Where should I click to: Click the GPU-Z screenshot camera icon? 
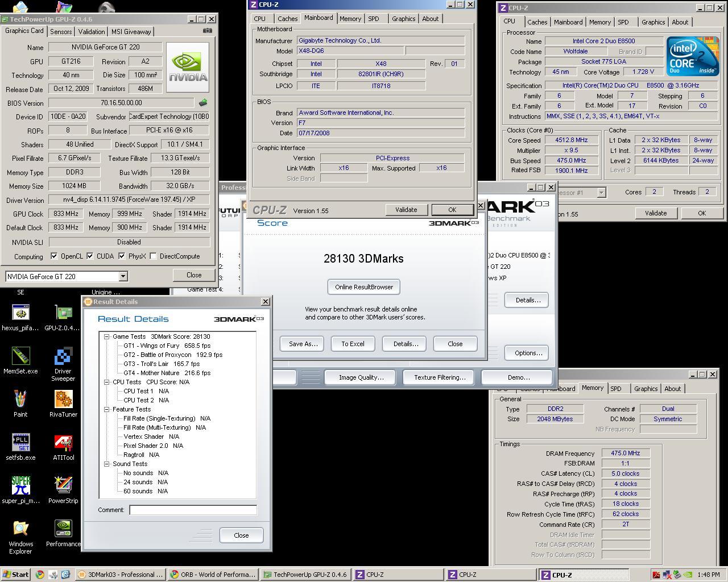click(208, 31)
